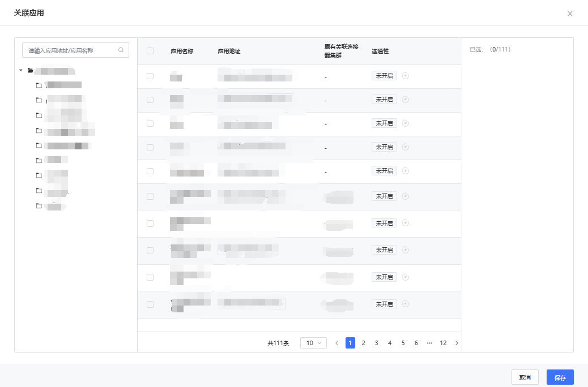Close the 关联应用 dialog with the X icon
Viewport: 588px width, 387px height.
click(570, 14)
